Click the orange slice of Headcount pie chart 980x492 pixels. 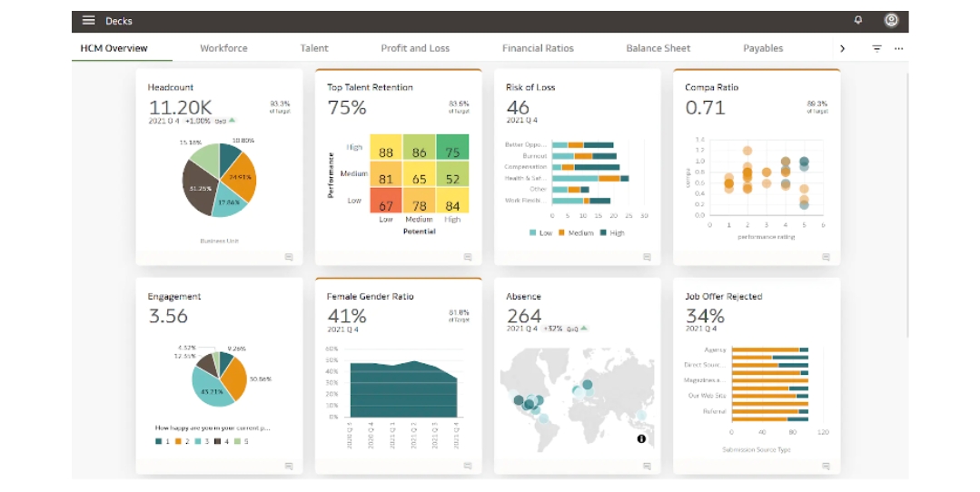coord(243,176)
